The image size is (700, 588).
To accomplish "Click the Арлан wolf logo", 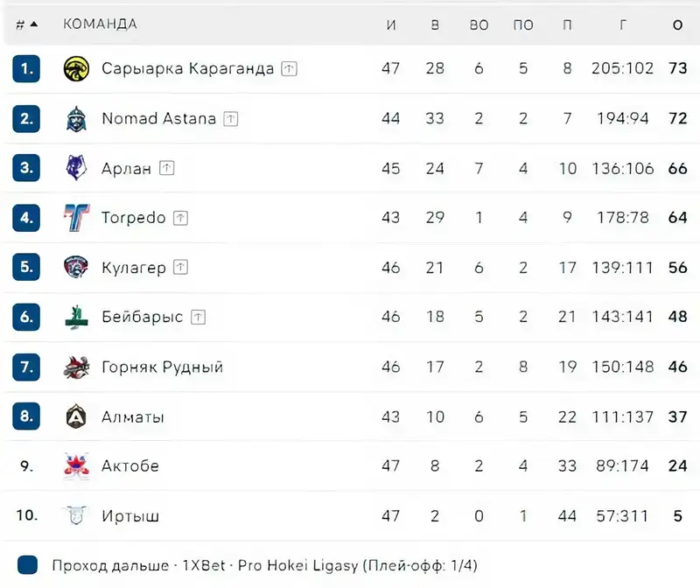I will 77,168.
